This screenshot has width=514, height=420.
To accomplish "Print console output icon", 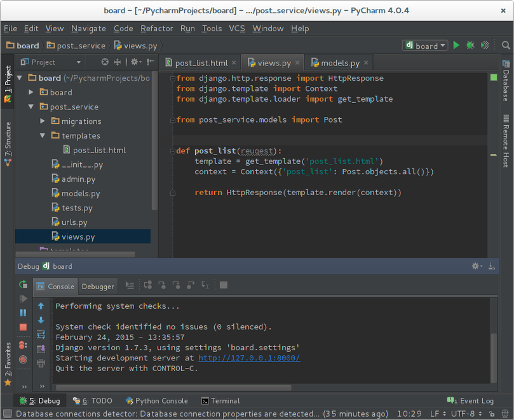I will pyautogui.click(x=41, y=363).
